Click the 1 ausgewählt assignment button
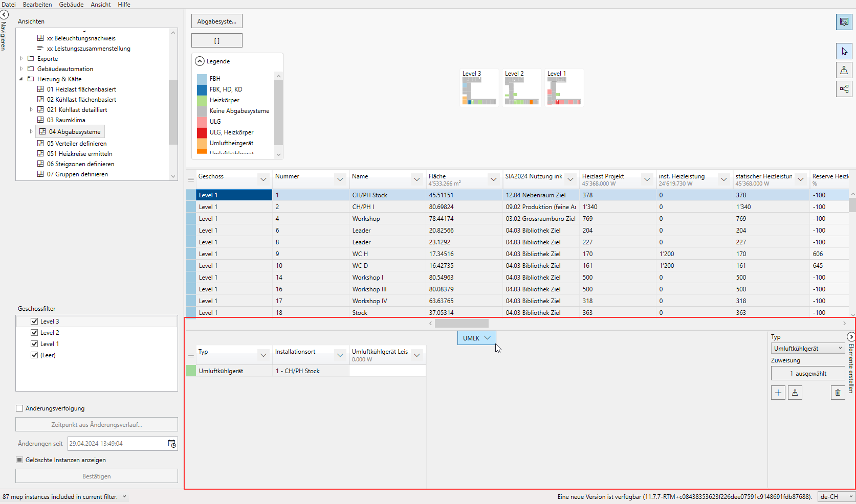The width and height of the screenshot is (856, 504). click(x=807, y=374)
